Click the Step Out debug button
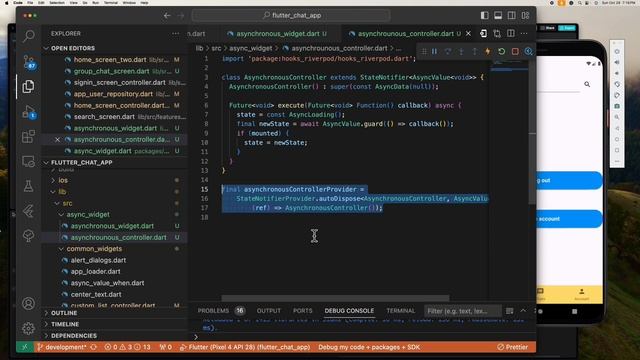Viewport: 640px width, 360px height. coord(474,51)
